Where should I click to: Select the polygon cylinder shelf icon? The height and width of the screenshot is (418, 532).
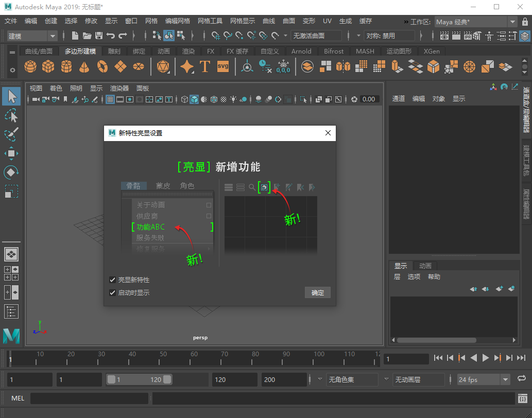click(66, 67)
